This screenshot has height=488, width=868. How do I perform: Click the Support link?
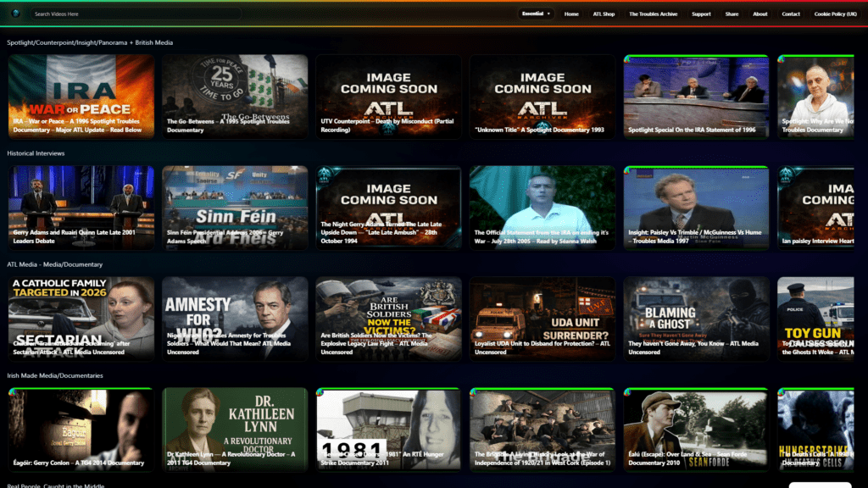(701, 14)
